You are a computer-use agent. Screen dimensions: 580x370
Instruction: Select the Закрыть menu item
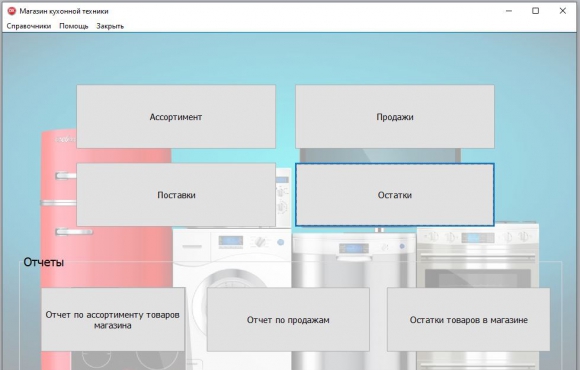pos(110,26)
